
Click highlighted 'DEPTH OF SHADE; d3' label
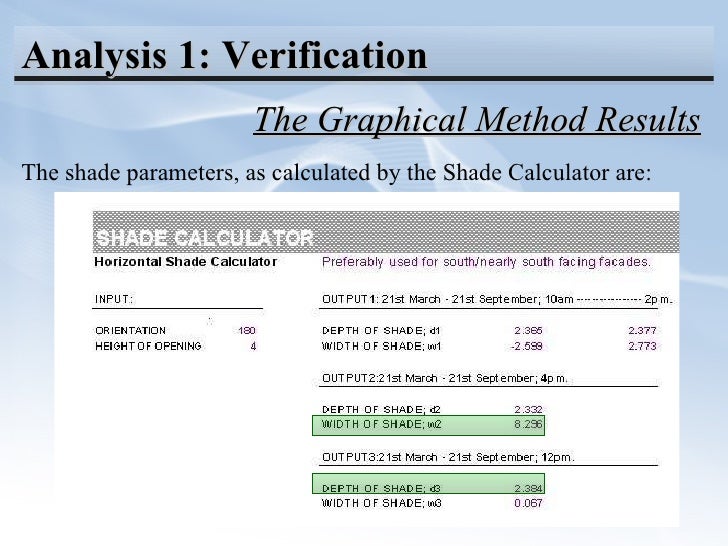point(381,488)
